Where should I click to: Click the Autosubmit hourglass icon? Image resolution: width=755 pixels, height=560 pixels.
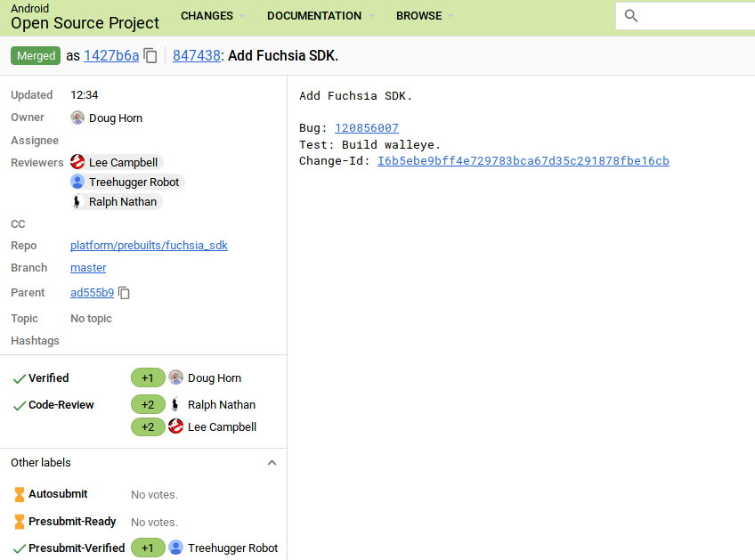pyautogui.click(x=20, y=494)
